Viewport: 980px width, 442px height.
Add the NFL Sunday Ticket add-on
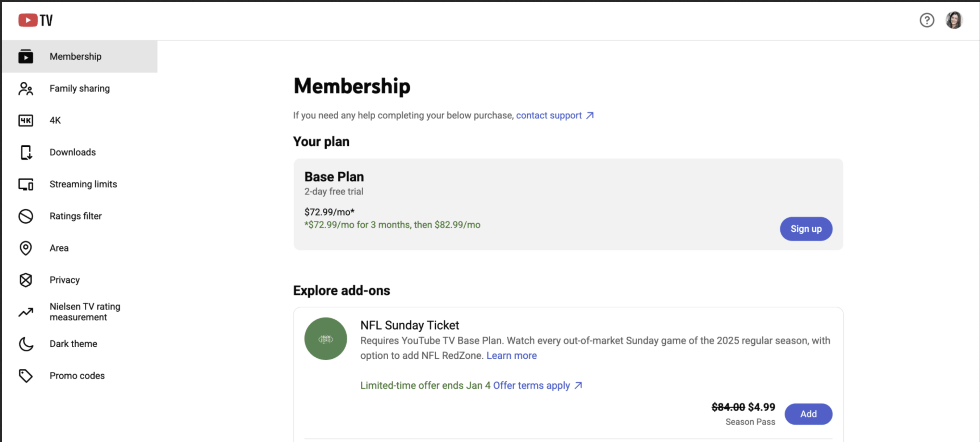pos(808,414)
